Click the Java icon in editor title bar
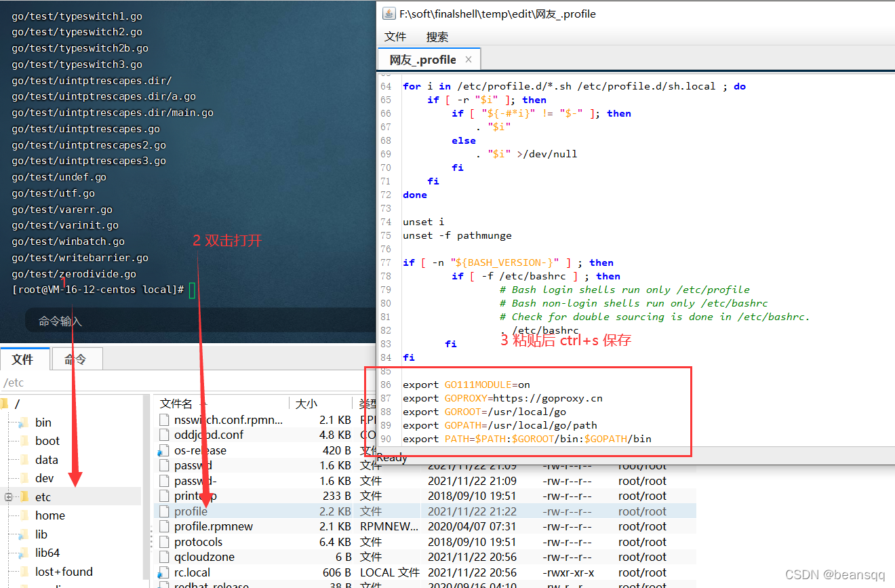The image size is (895, 588). 389,14
